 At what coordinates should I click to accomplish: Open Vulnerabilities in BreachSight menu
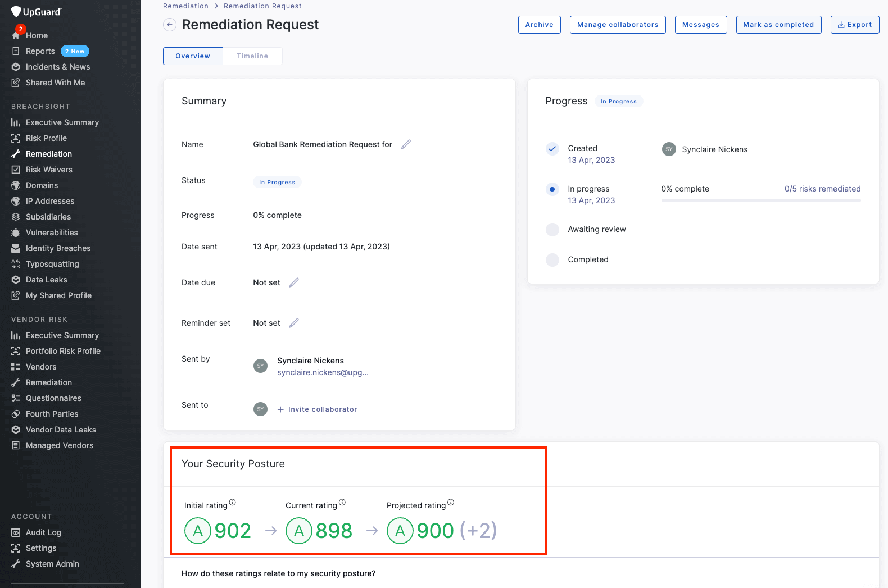(52, 233)
